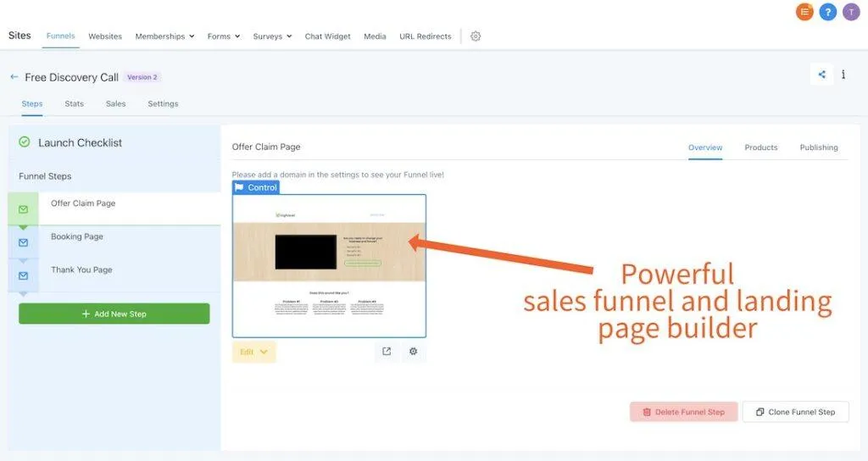Open the Sites settings gear icon

476,36
